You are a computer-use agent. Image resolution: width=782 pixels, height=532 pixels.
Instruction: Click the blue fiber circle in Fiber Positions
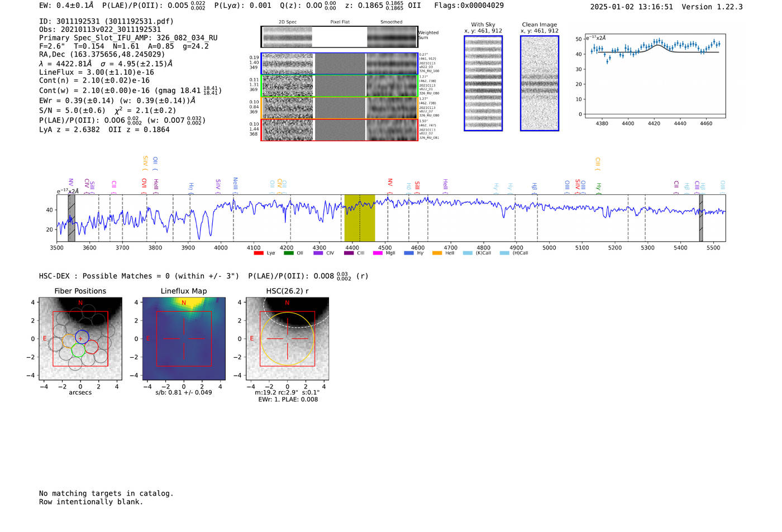82,337
